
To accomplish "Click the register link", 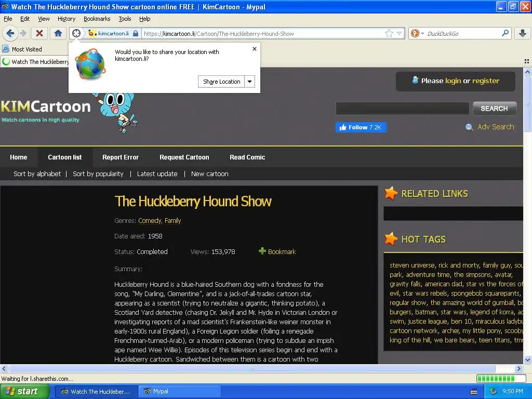I will [x=486, y=81].
